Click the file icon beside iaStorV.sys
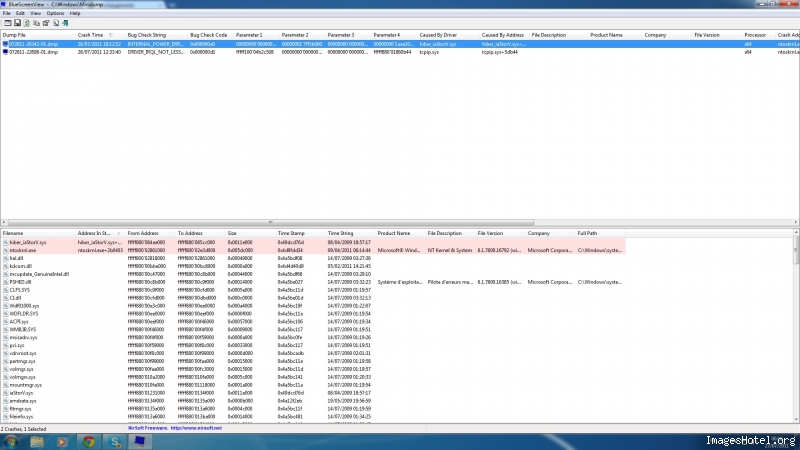800x450 pixels. 6,393
